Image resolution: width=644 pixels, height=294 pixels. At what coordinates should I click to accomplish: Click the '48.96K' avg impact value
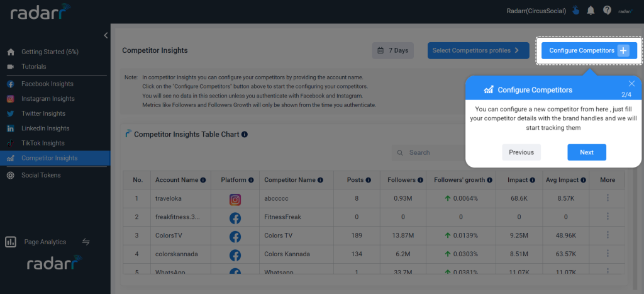[565, 235]
